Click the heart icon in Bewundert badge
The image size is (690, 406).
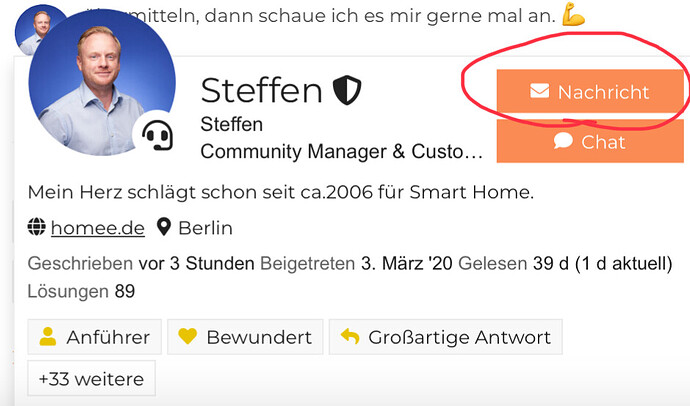coord(187,337)
